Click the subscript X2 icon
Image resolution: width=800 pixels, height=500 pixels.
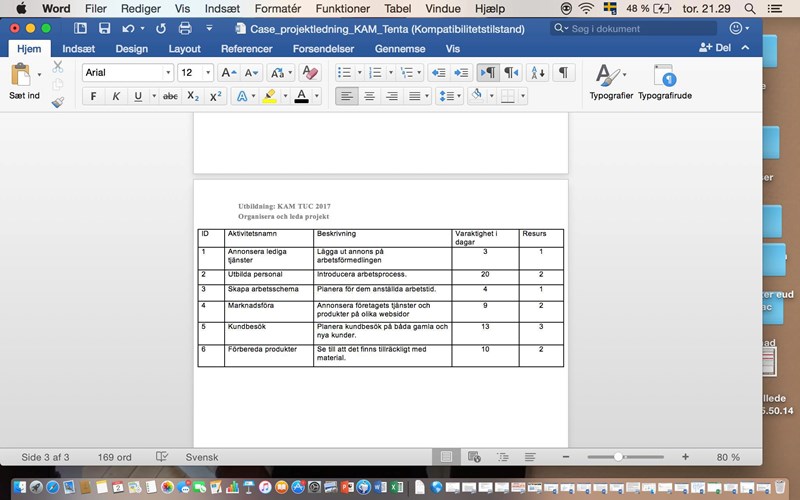(194, 97)
